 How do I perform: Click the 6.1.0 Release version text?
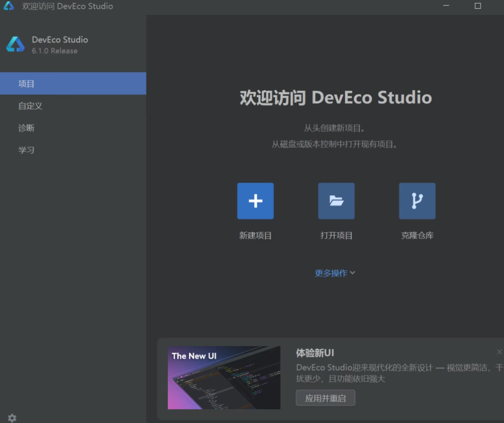tap(55, 51)
